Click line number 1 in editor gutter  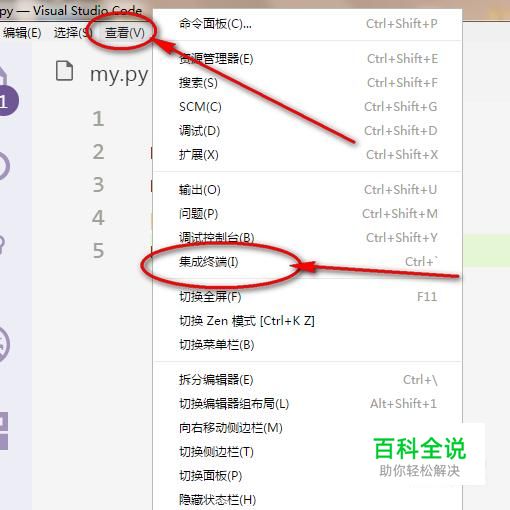tap(98, 119)
